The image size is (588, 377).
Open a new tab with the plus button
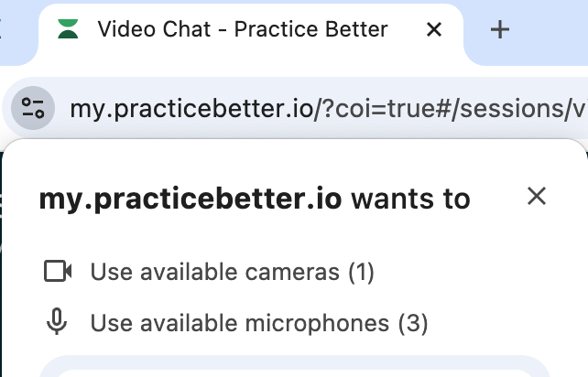(499, 29)
